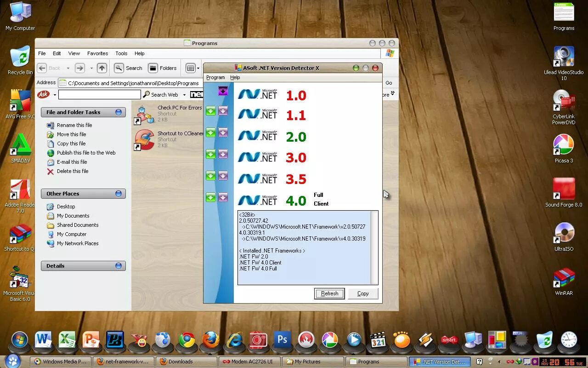The image size is (588, 368).
Task: Click the Ask toolbar search input
Action: 100,94
